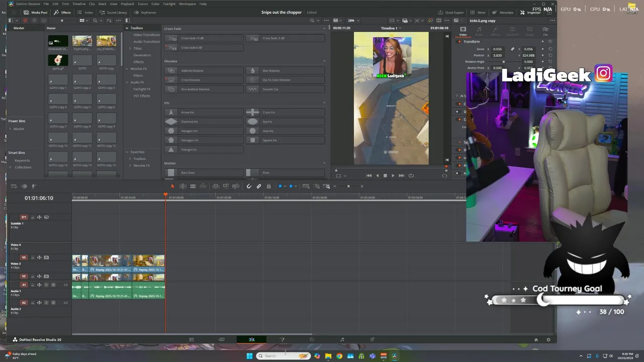
Task: Select Video Transitions in Toolbox
Action: pos(146,35)
